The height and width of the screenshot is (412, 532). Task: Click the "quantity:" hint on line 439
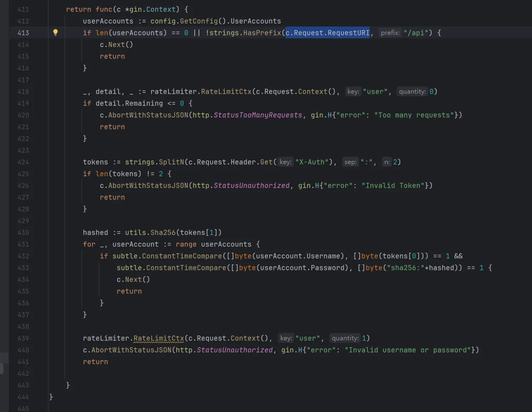click(345, 338)
